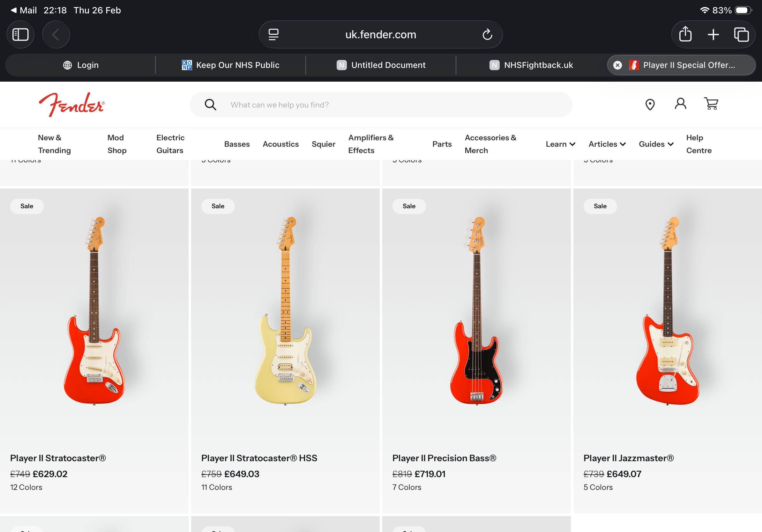Expand the Articles dropdown menu
This screenshot has width=762, height=532.
click(607, 144)
